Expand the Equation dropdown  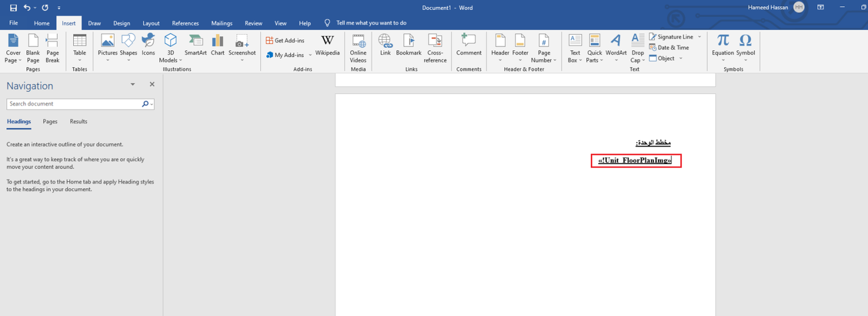point(723,60)
